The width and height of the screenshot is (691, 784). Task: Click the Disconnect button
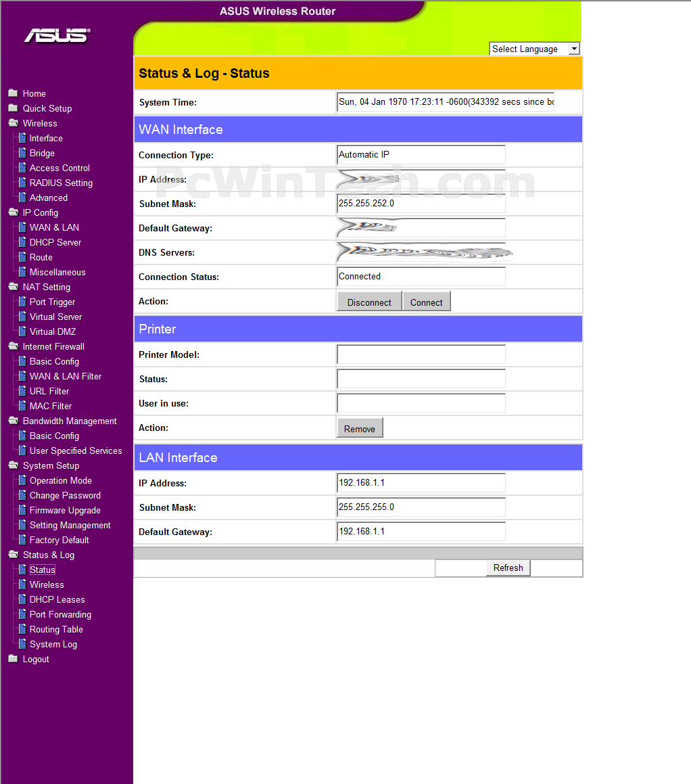(x=369, y=302)
